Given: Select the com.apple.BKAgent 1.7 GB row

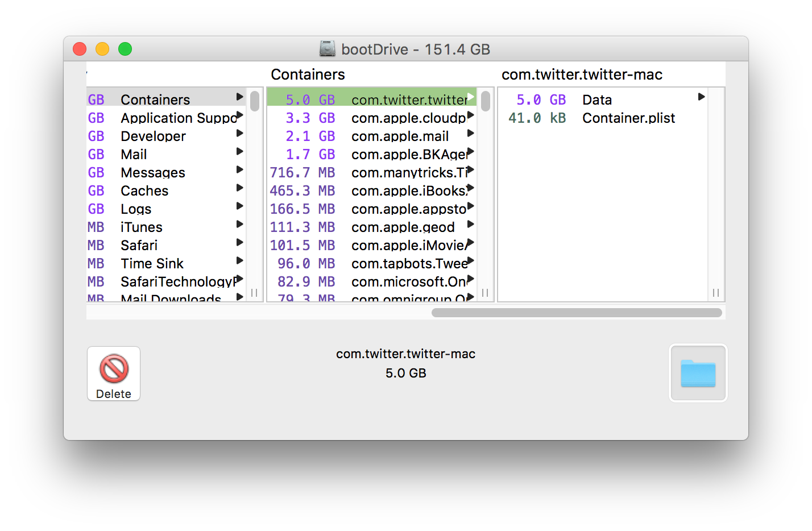Looking at the screenshot, I should coord(372,152).
